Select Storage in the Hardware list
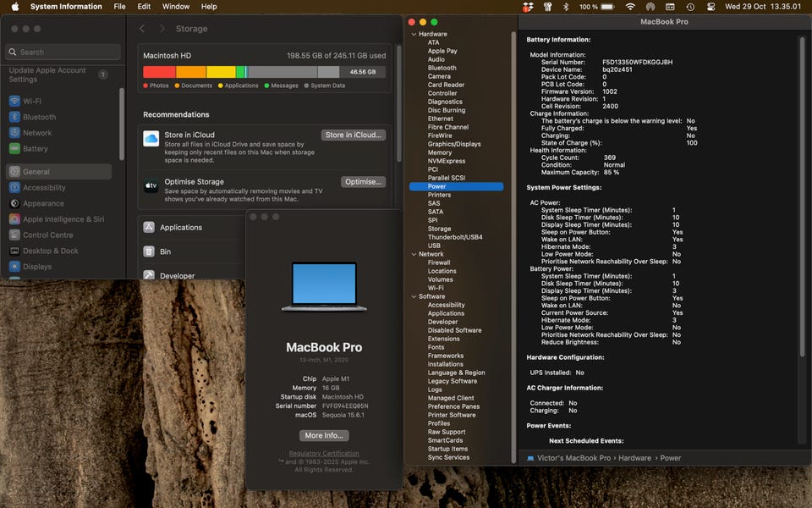 click(x=439, y=229)
